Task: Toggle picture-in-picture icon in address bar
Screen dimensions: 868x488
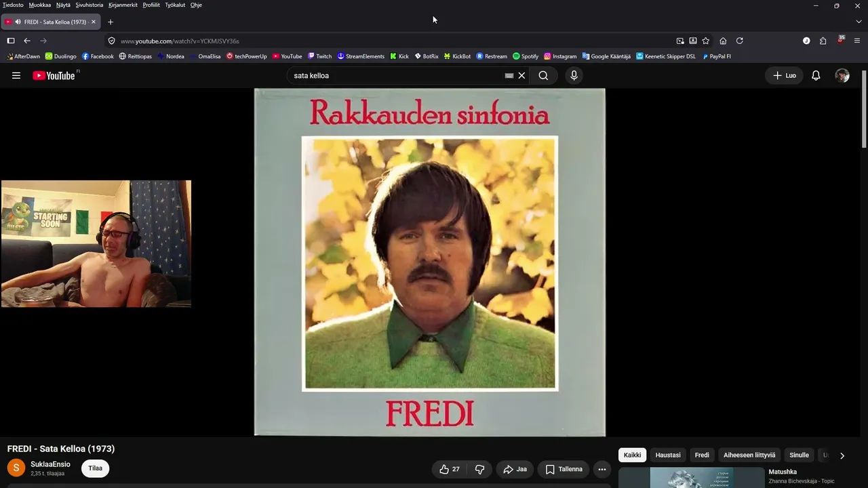Action: [x=680, y=41]
